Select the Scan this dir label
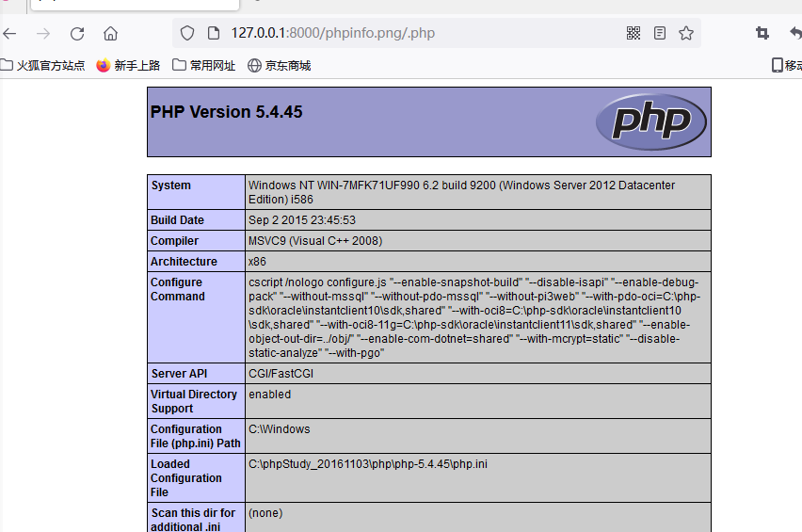Image resolution: width=802 pixels, height=532 pixels. (193, 519)
